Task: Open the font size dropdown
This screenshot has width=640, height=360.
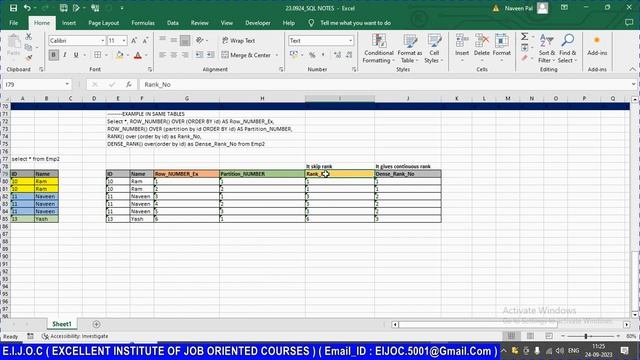Action: pyautogui.click(x=124, y=40)
